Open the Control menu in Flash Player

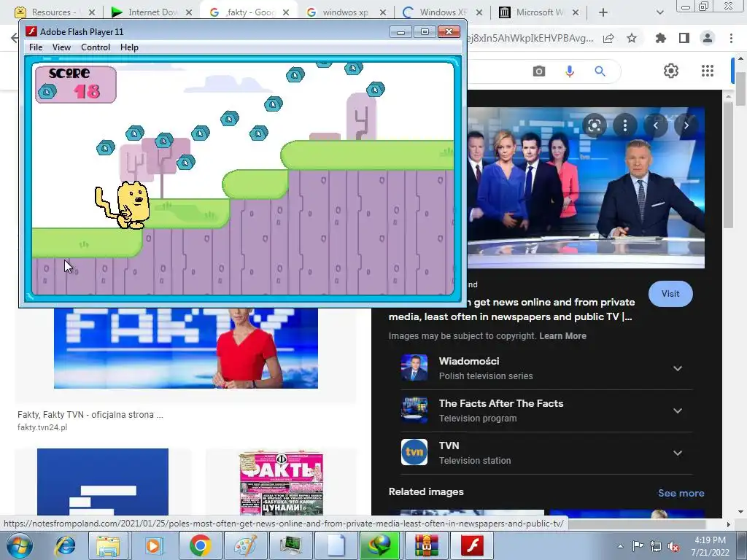tap(96, 47)
